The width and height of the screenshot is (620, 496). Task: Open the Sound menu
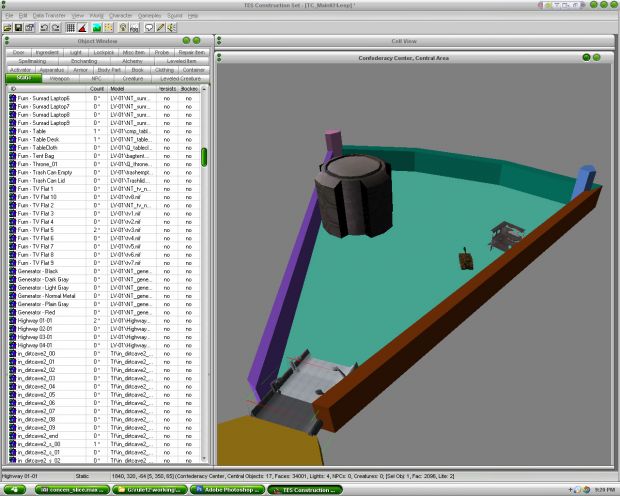point(175,15)
